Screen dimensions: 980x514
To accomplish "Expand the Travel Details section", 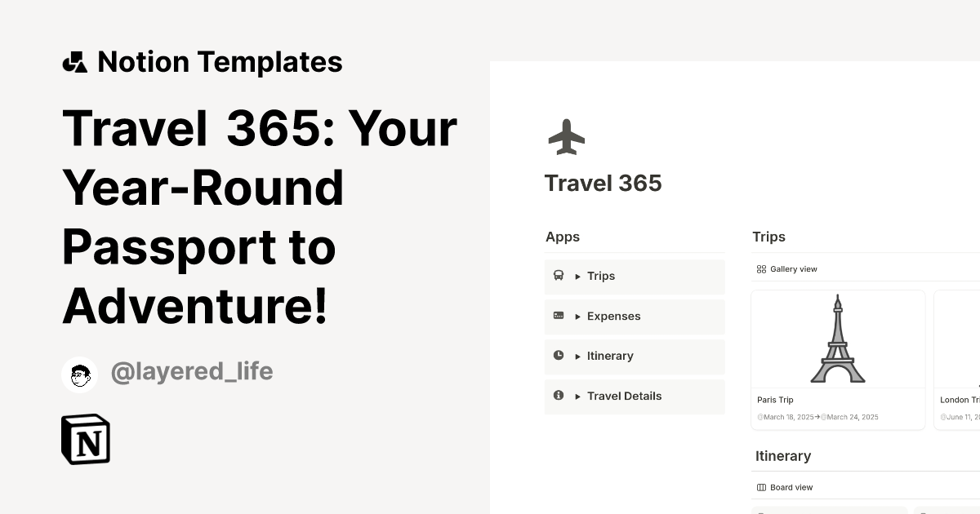I will pos(579,396).
